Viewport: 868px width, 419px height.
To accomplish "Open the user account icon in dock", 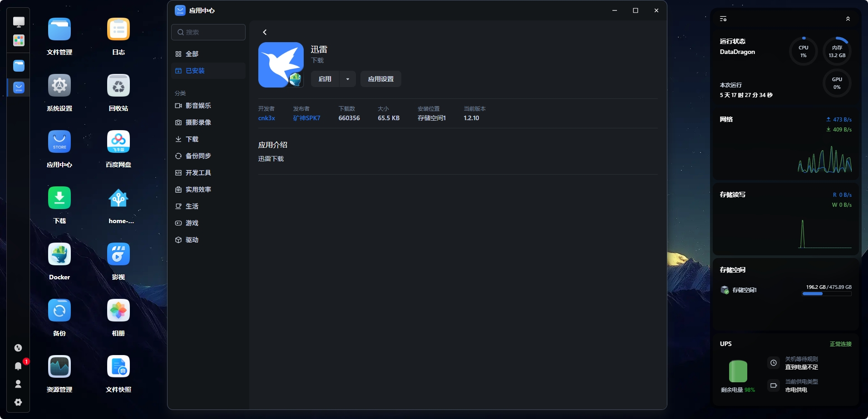I will 18,384.
